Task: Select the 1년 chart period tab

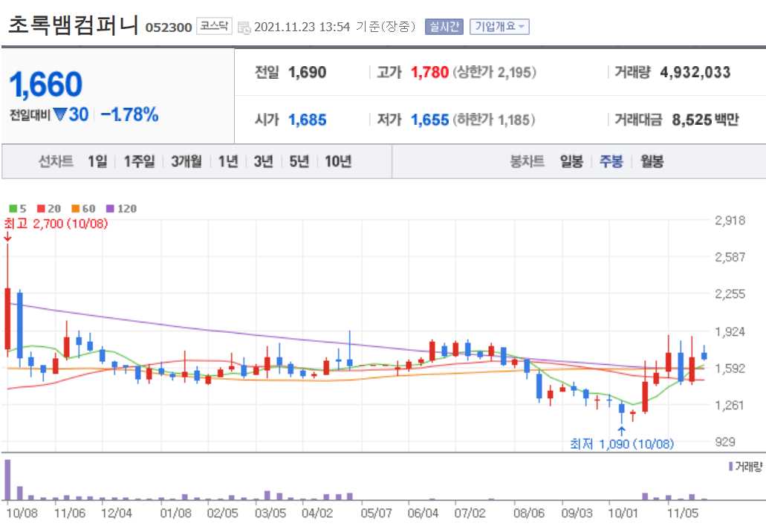Action: pos(230,160)
